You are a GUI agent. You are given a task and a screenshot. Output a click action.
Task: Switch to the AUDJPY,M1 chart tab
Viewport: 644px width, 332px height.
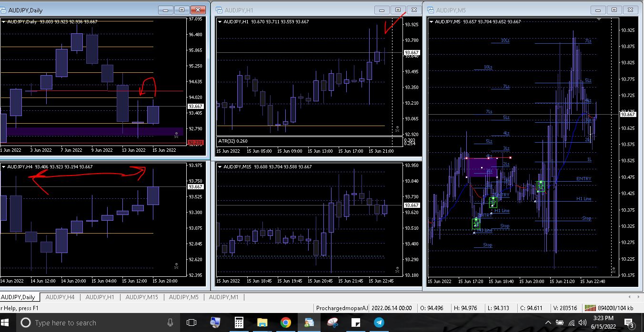pyautogui.click(x=223, y=297)
